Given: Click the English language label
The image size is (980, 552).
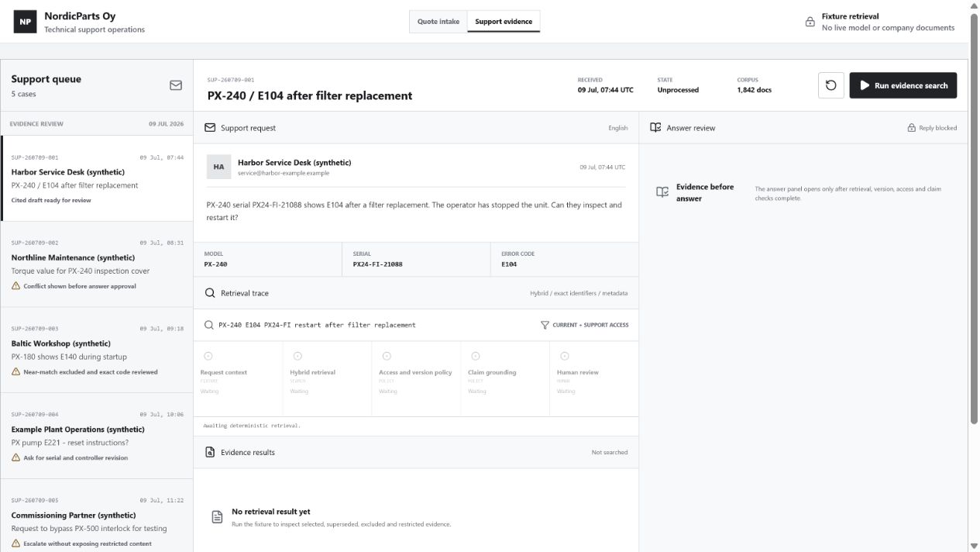Looking at the screenshot, I should point(618,128).
